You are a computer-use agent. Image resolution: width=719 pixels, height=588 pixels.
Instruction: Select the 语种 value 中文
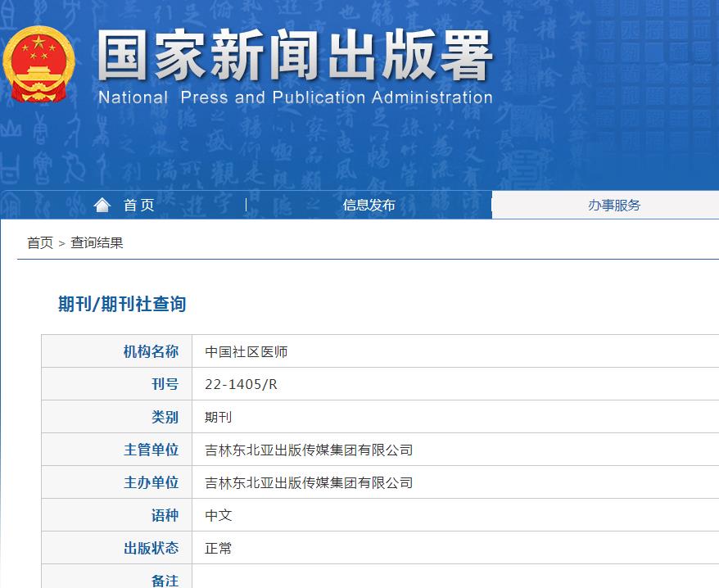click(218, 515)
